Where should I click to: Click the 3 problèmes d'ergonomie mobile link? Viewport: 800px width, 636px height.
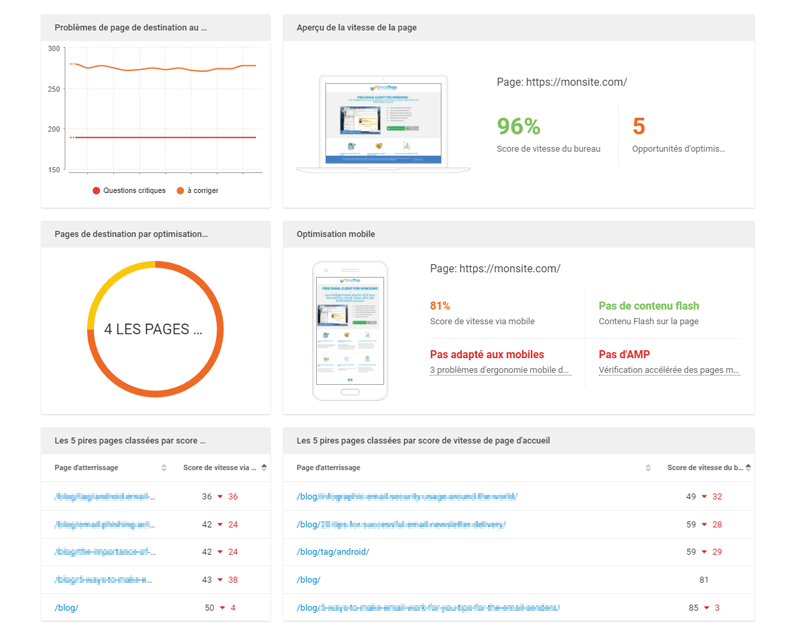pyautogui.click(x=500, y=370)
